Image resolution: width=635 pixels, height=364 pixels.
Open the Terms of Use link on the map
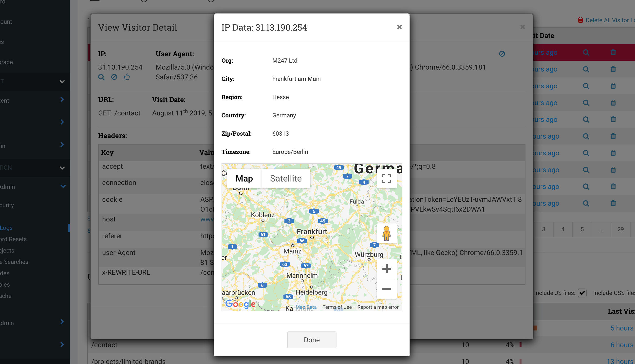pyautogui.click(x=337, y=307)
